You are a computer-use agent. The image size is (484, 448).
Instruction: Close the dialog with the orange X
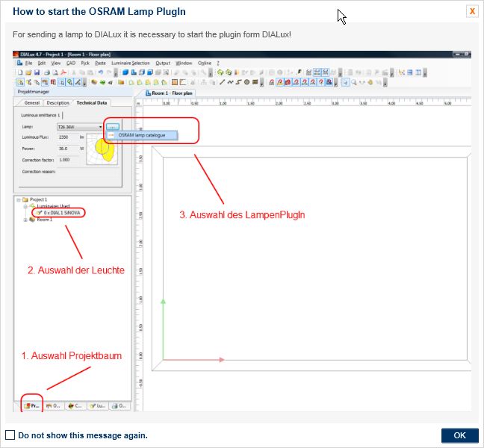(x=472, y=11)
